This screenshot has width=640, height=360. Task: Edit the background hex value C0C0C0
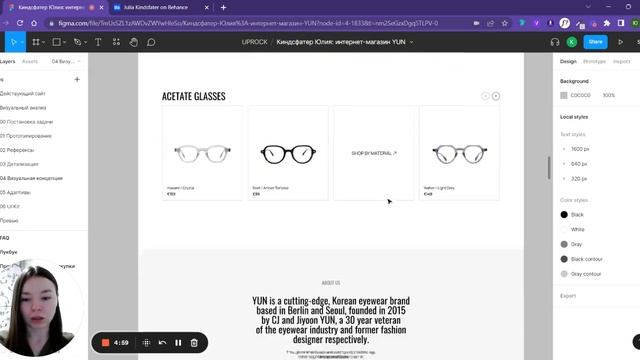[580, 95]
